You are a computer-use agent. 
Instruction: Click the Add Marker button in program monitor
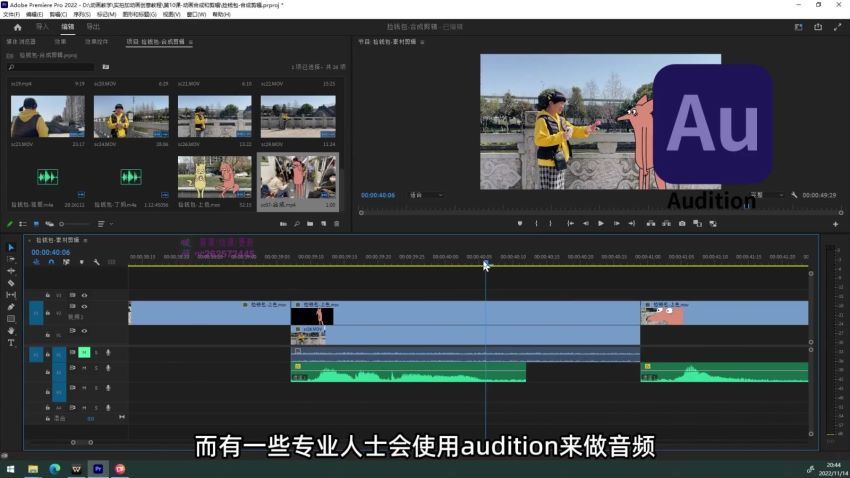519,223
